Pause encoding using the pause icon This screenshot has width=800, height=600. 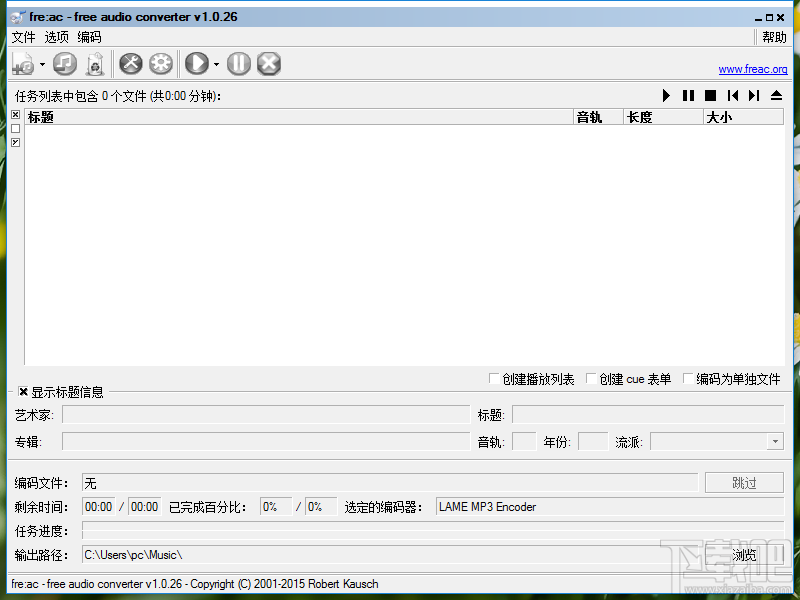[x=238, y=63]
